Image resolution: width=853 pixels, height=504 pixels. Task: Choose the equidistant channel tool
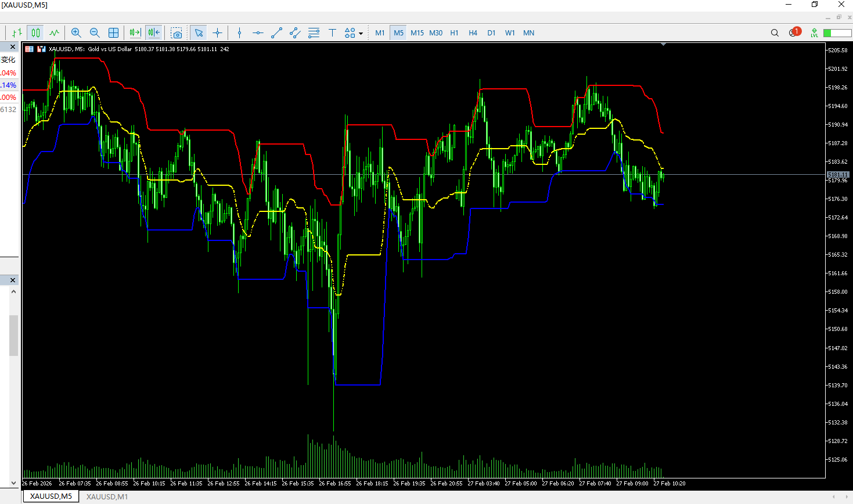point(295,33)
